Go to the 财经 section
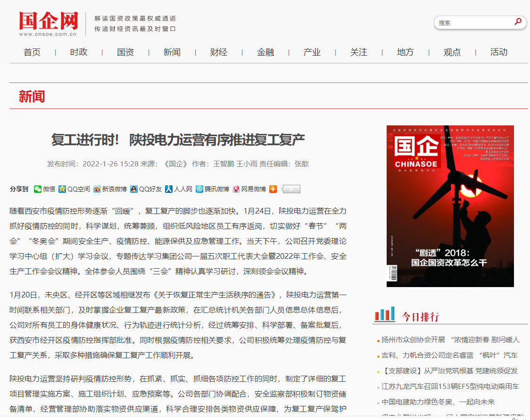 [219, 52]
